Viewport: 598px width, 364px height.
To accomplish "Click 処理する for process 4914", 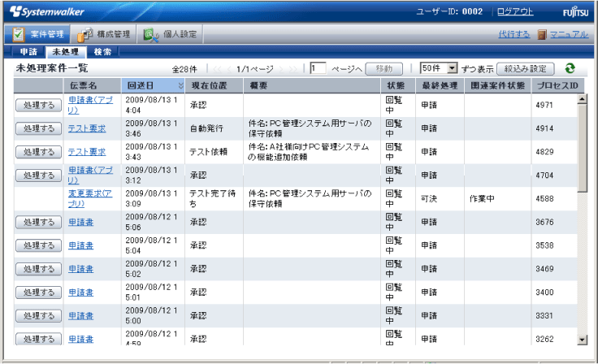I will [38, 128].
